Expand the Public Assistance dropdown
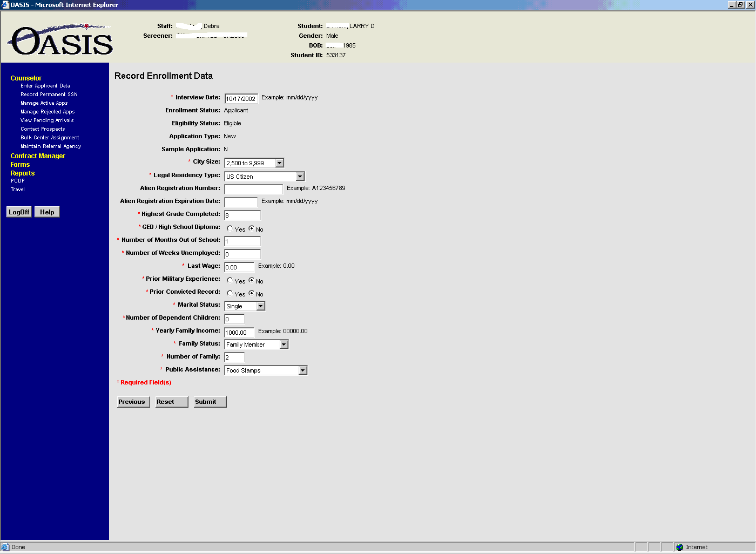The image size is (756, 554). point(303,370)
